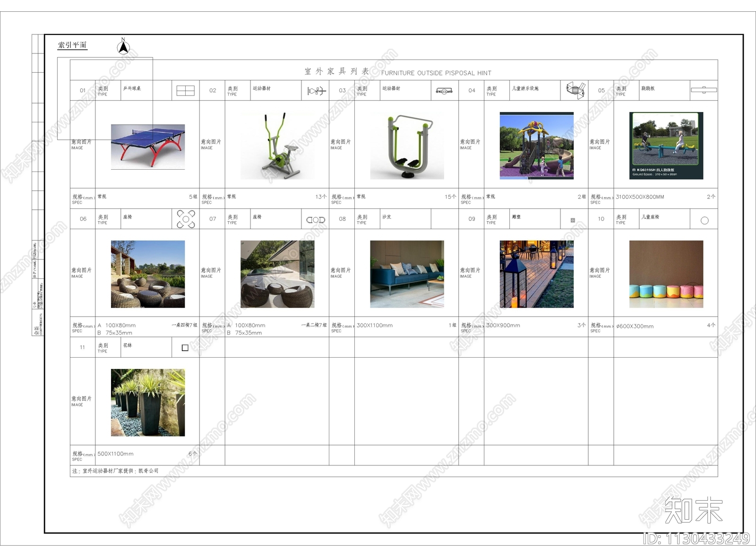Image resolution: width=756 pixels, height=557 pixels.
Task: Click the 花钵 type label in item 11
Action: (x=128, y=345)
